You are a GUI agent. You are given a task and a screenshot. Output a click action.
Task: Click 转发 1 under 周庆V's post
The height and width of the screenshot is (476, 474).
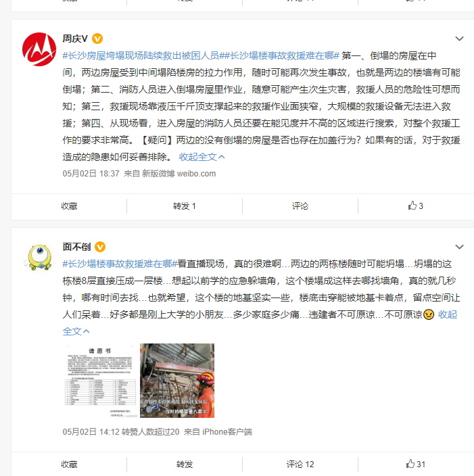(185, 206)
